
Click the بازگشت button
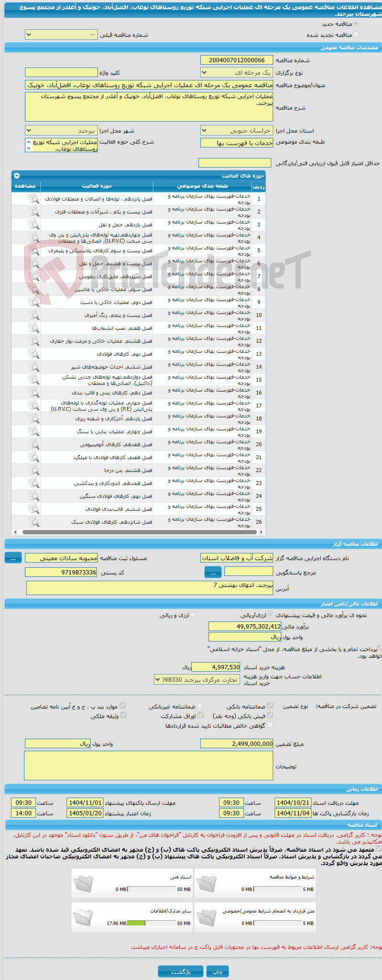click(x=181, y=968)
